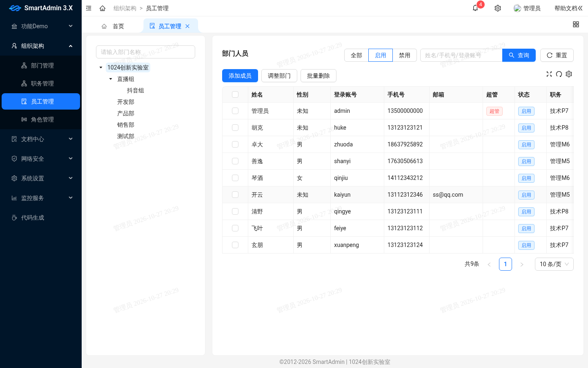Click the administrator avatar icon

click(x=517, y=8)
